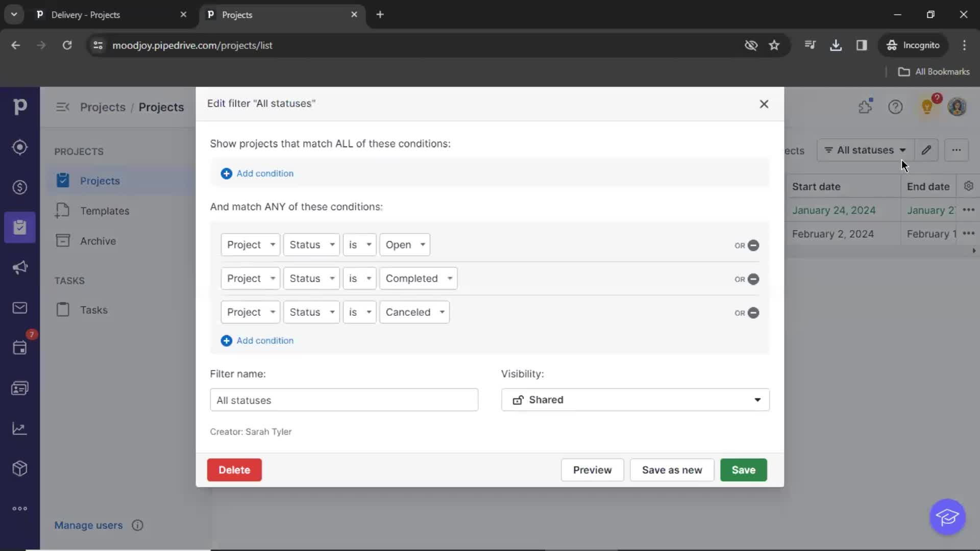Expand the Visibility Shared dropdown
The image size is (980, 551).
635,399
